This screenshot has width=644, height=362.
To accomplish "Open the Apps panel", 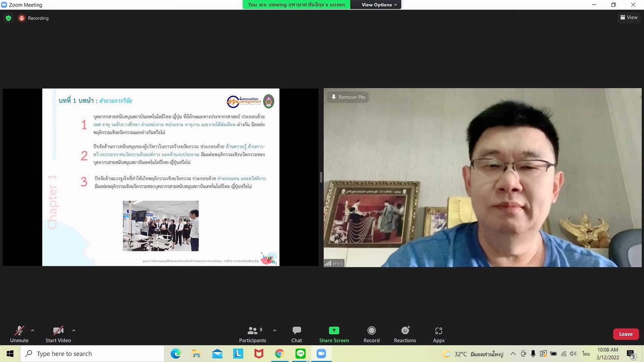I will [x=438, y=334].
